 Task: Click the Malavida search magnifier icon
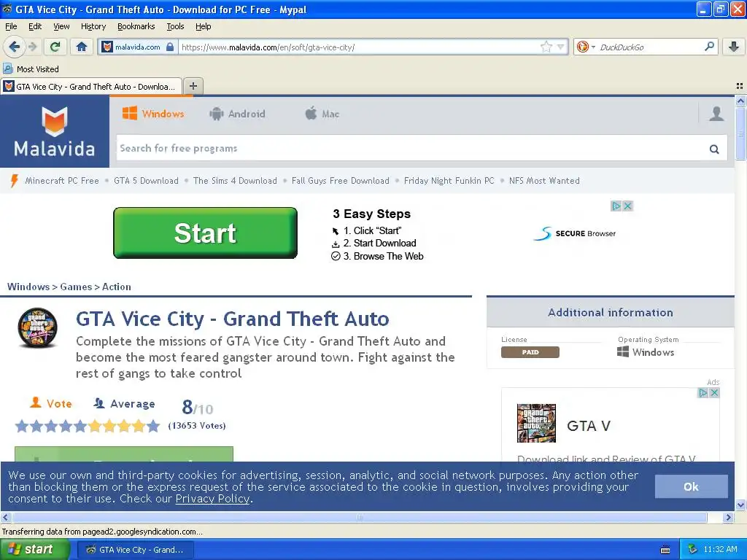(714, 149)
